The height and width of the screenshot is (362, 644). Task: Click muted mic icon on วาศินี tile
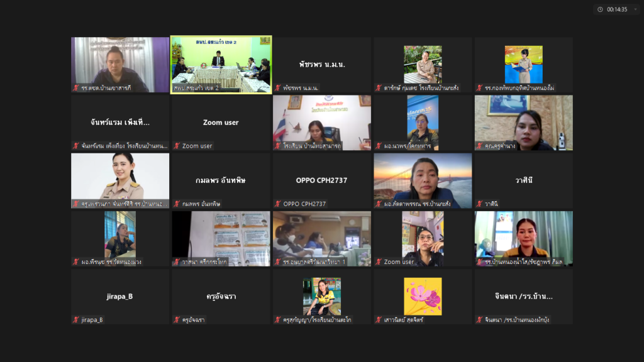[479, 204]
